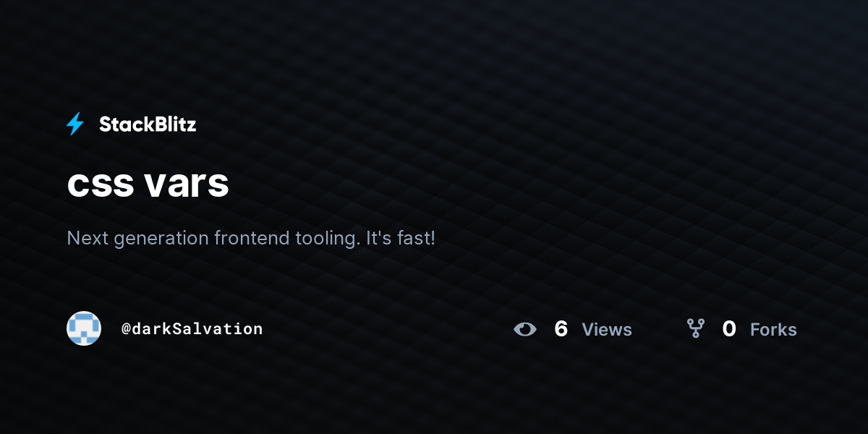Click the eye icon beside view count
The image size is (868, 434).
point(525,330)
